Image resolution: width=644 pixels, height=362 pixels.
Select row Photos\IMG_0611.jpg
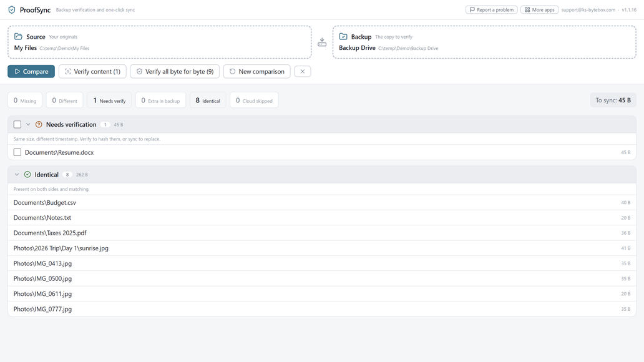(322, 294)
